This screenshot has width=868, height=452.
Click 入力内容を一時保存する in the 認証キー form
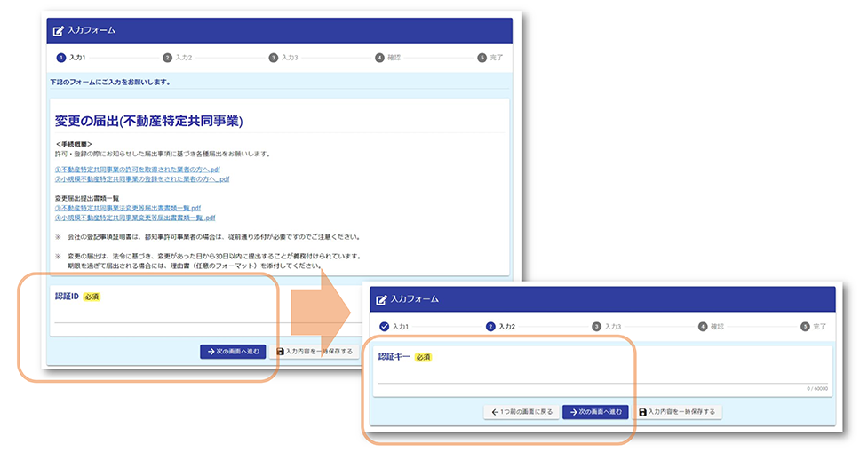pos(678,412)
